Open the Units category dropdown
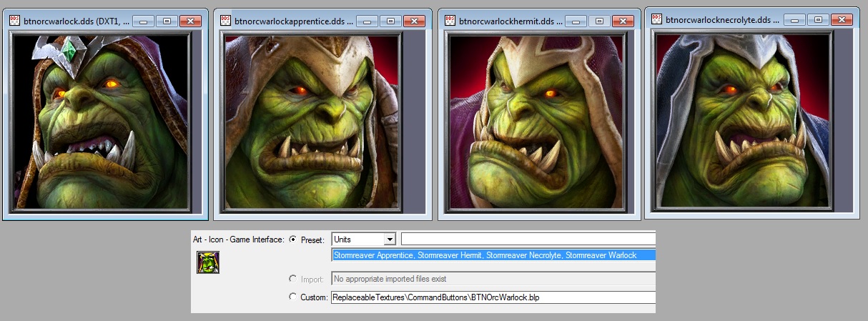Image resolution: width=868 pixels, height=321 pixels. (363, 239)
